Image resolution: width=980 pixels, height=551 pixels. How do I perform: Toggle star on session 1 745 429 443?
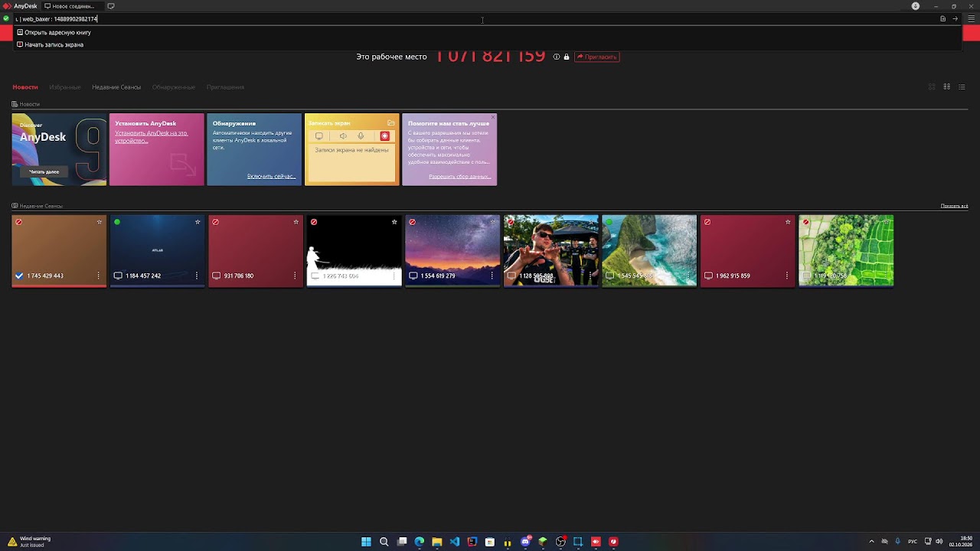click(100, 222)
